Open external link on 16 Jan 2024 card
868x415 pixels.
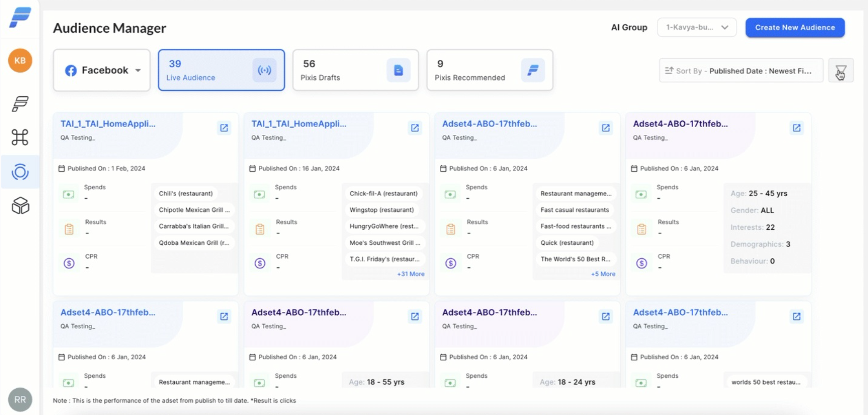414,128
